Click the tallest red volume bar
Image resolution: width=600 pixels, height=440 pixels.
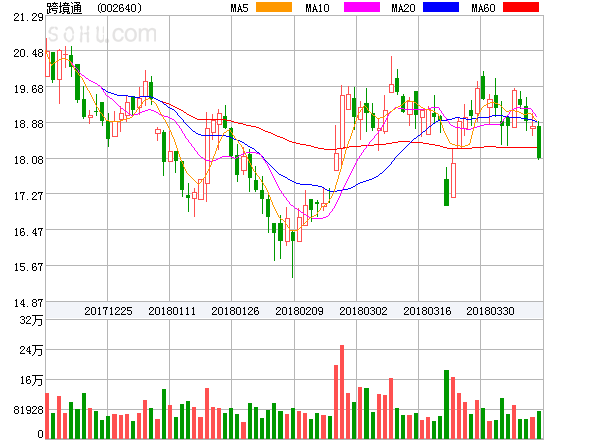pos(342,392)
